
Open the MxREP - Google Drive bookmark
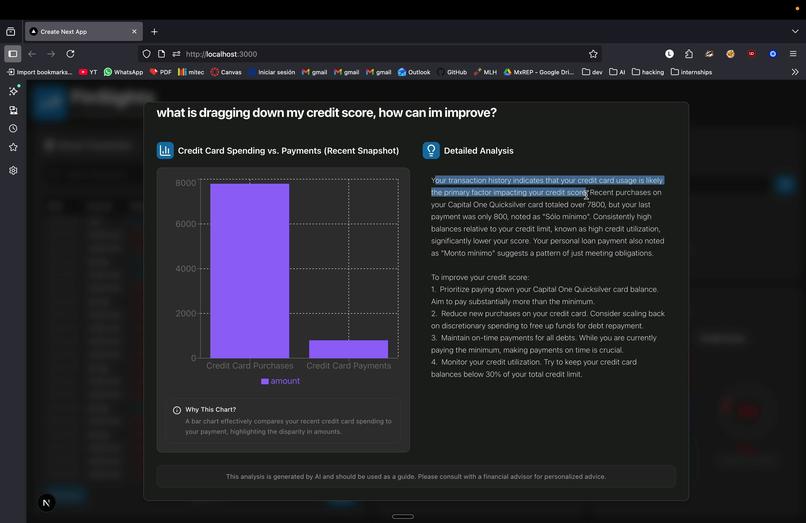539,73
